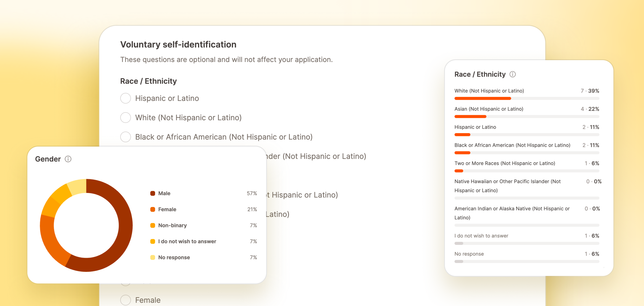Viewport: 644px width, 306px height.
Task: Click 'Hispanic or Latino' label in stats card
Action: (475, 127)
